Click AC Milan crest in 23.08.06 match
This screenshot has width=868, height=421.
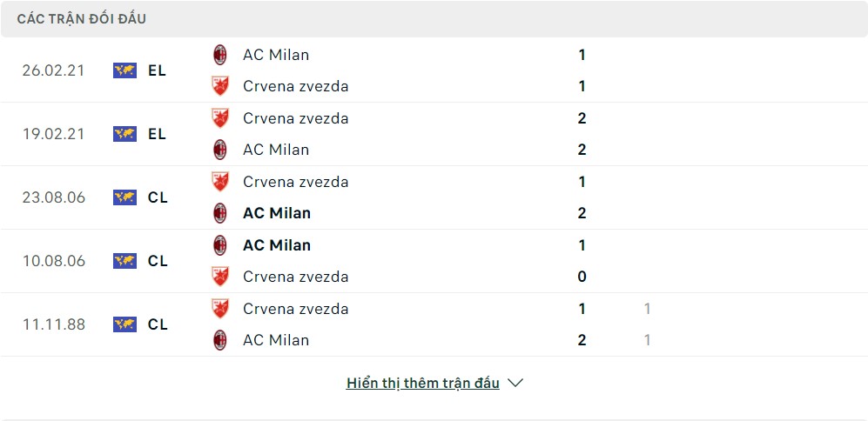tap(220, 213)
